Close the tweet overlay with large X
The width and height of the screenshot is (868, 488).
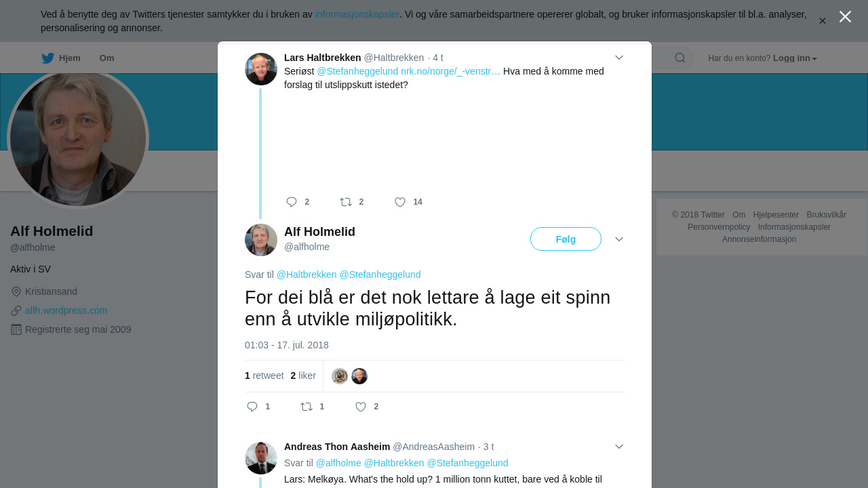[x=845, y=16]
